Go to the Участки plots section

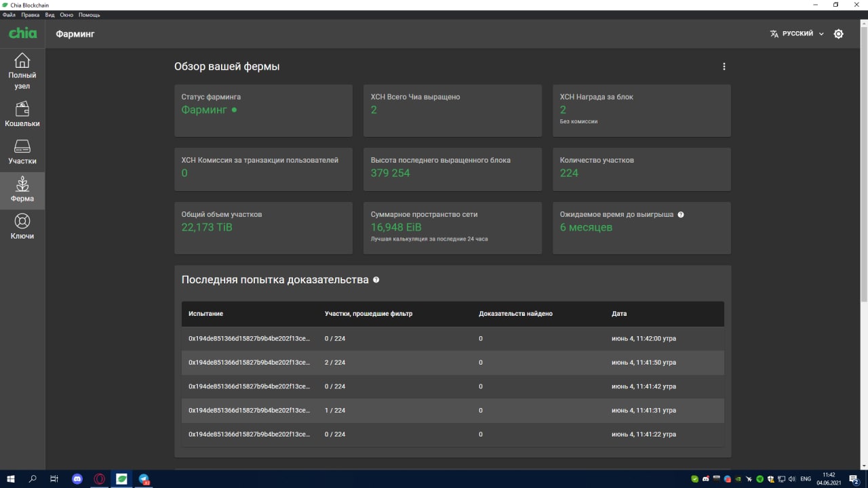(x=22, y=152)
